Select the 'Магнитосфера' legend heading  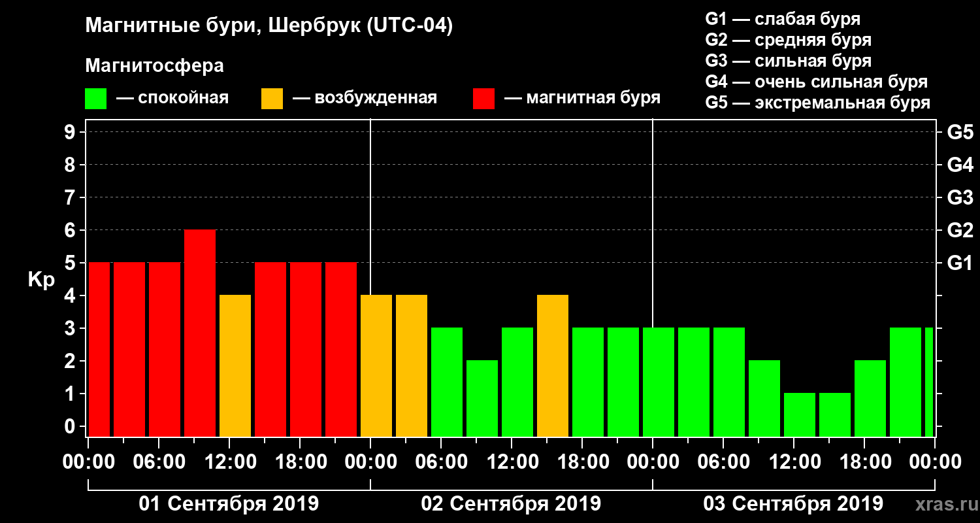[154, 66]
